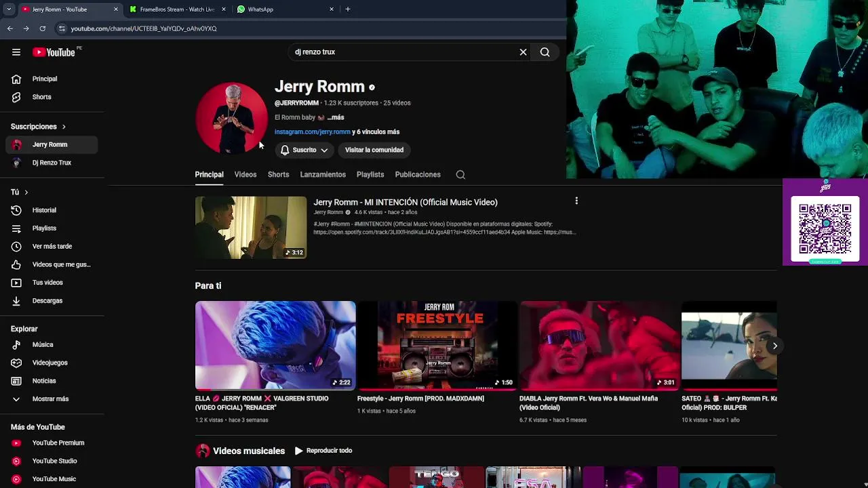
Task: Click browser back arrow
Action: 10,28
